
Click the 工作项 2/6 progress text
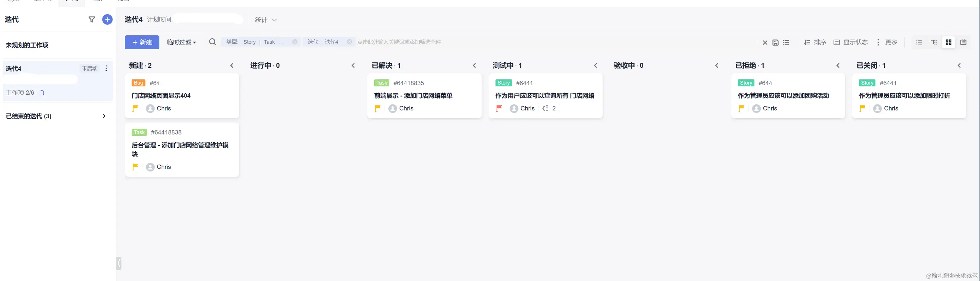point(20,92)
